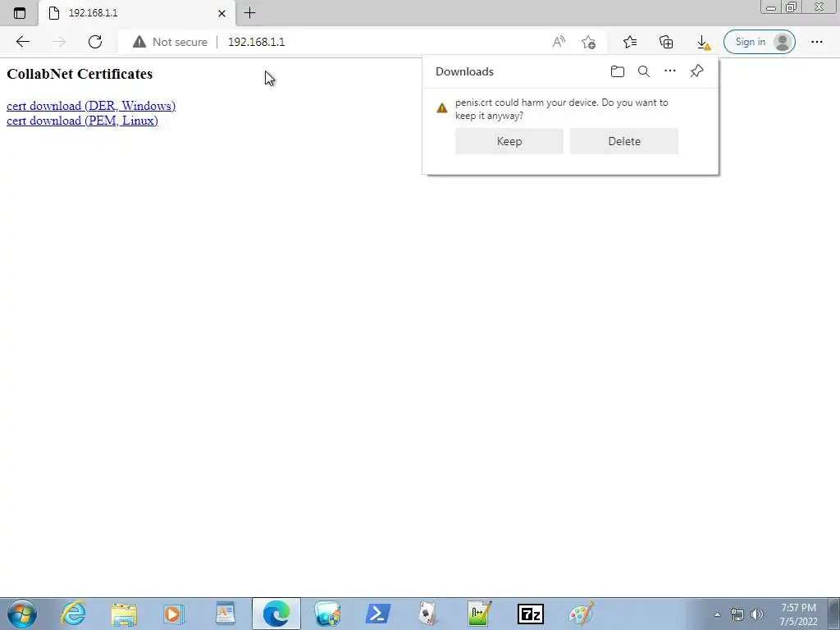Click the Not secure warning indicator
Screen dimensions: 840x630
point(170,42)
